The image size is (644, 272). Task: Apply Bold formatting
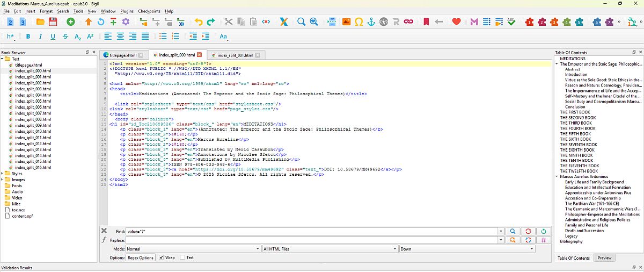pos(27,37)
